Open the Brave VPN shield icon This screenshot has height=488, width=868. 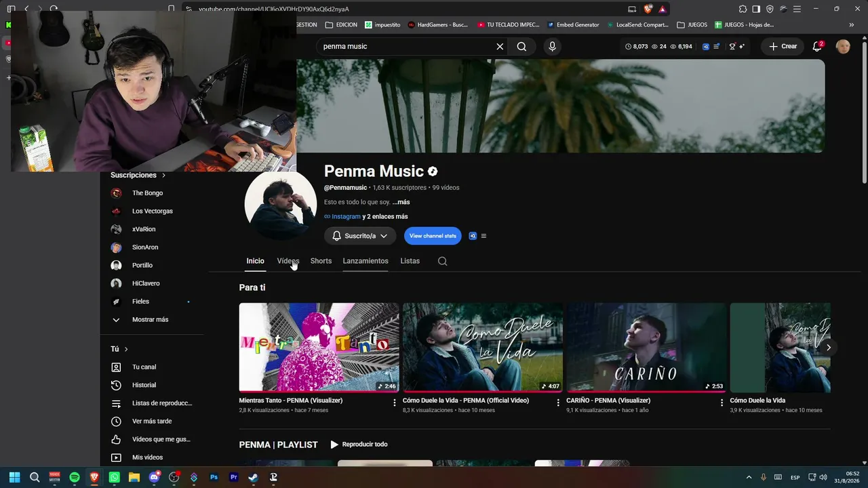(x=770, y=9)
